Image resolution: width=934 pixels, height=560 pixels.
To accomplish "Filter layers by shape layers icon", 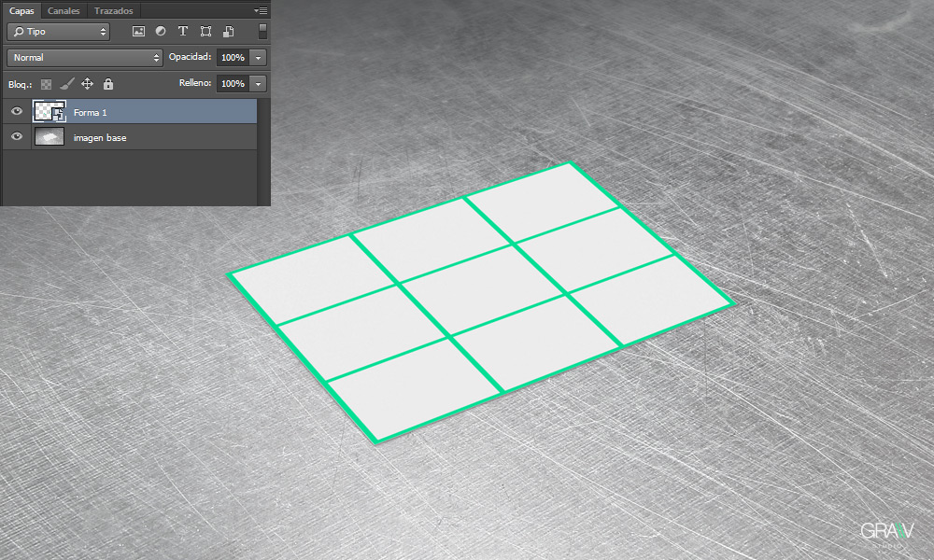I will pyautogui.click(x=205, y=32).
